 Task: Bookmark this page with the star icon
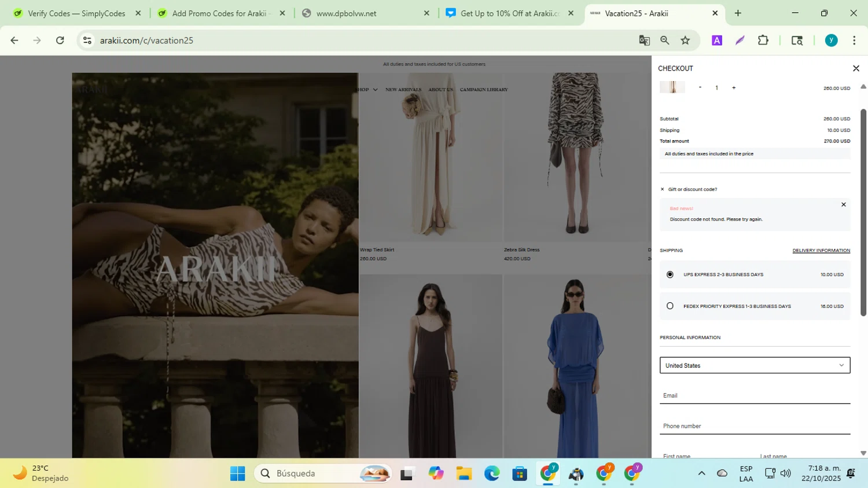click(685, 41)
